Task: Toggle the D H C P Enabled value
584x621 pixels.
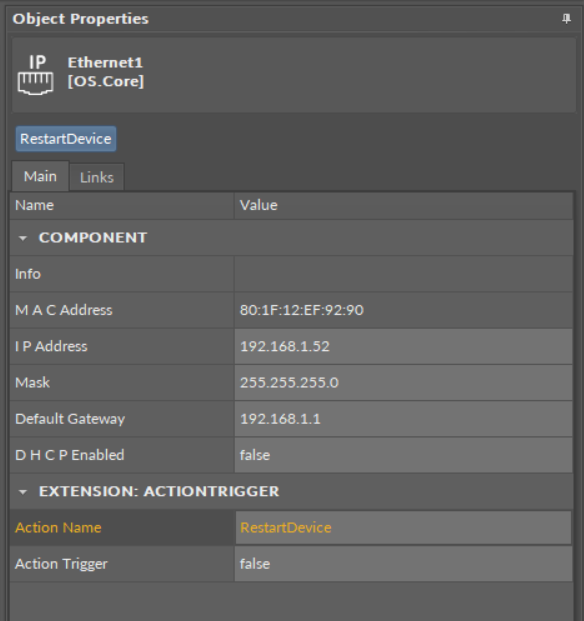Action: pos(403,455)
